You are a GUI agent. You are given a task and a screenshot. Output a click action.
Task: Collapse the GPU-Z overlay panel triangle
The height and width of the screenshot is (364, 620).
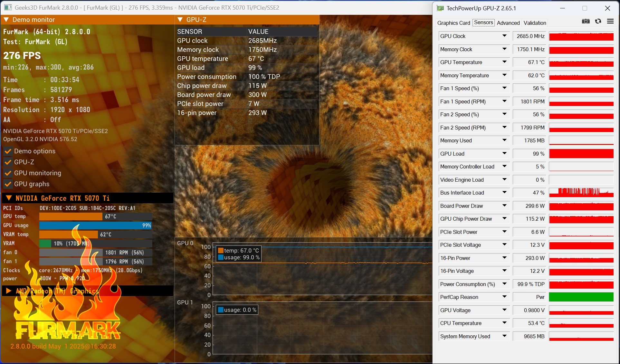[180, 20]
